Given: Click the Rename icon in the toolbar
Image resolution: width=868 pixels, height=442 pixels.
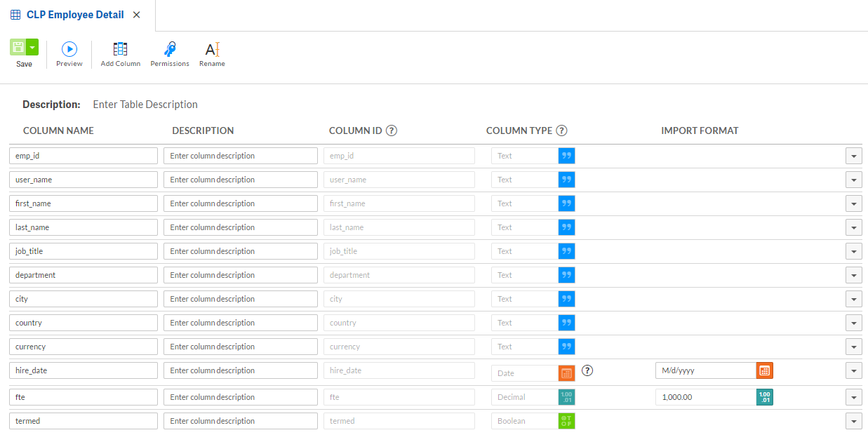Looking at the screenshot, I should [212, 48].
